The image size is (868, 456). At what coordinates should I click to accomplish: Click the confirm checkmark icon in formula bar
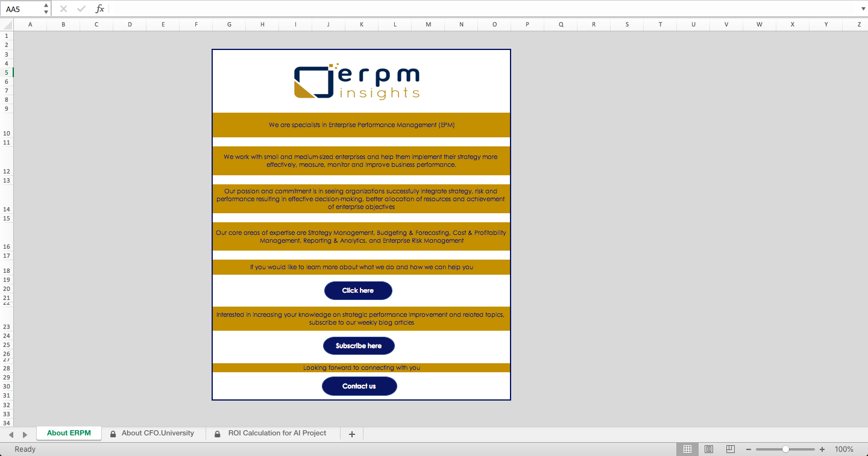pos(81,9)
